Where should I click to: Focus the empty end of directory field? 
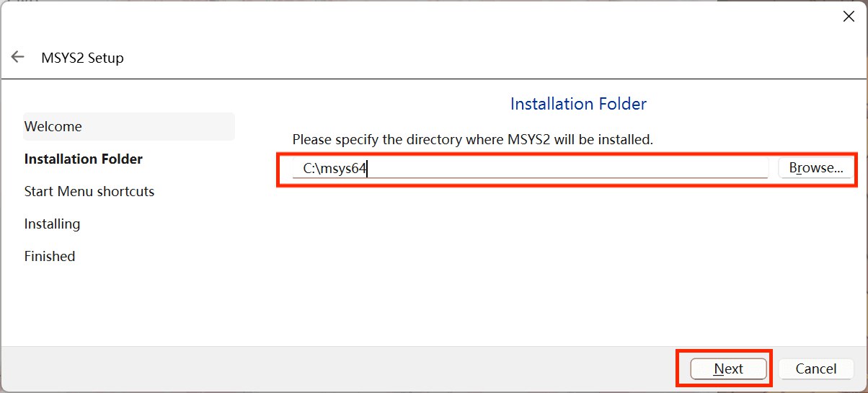click(568, 168)
